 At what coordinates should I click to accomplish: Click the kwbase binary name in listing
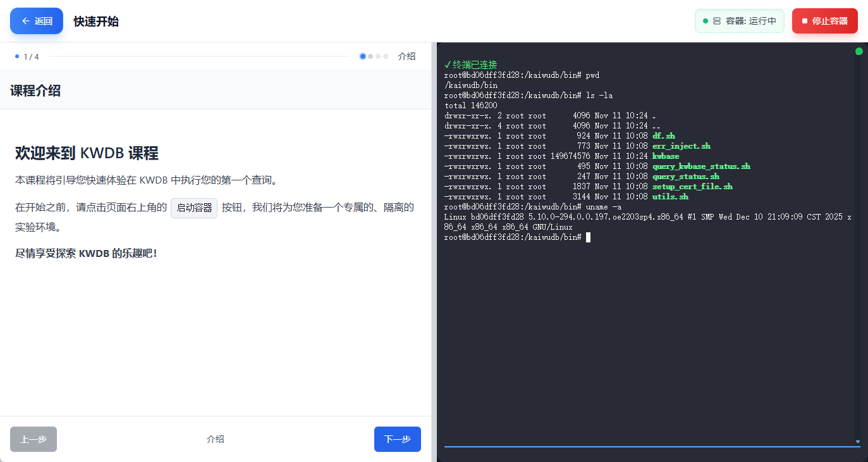click(666, 156)
